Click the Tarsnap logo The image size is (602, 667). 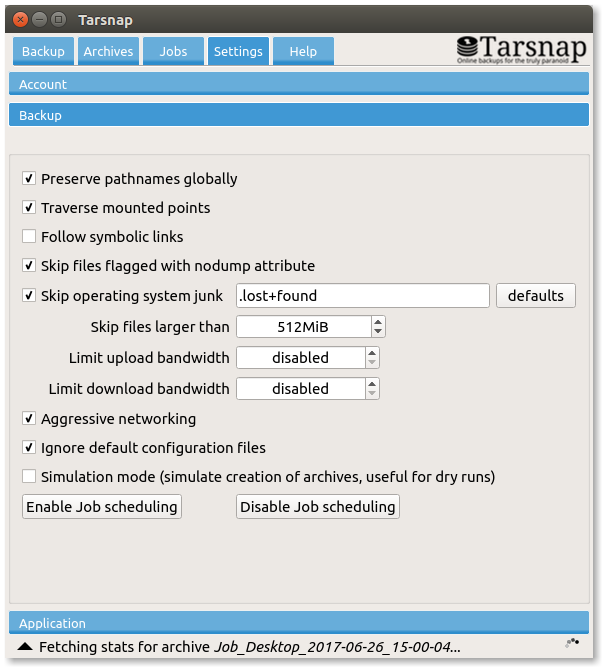point(522,50)
